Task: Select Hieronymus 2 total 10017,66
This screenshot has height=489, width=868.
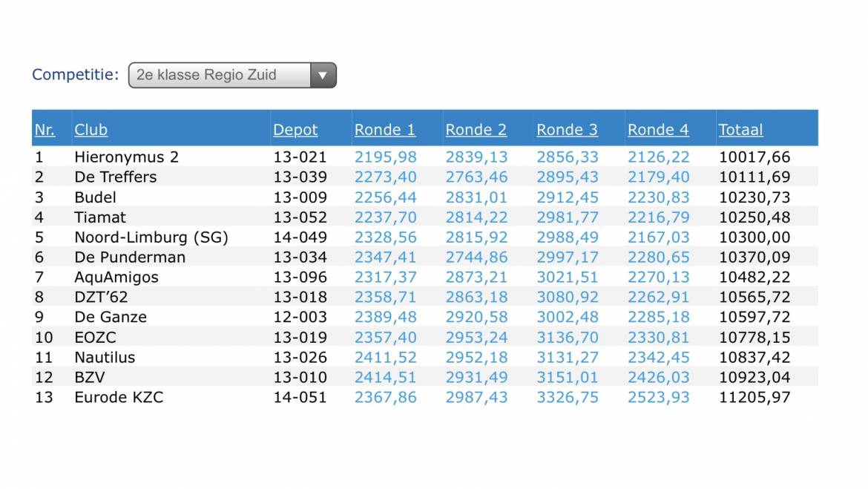Action: tap(754, 157)
